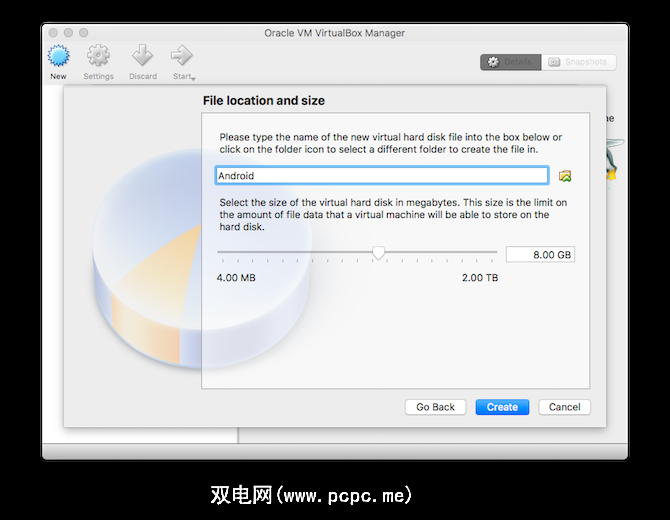Click the folder icon to choose location
Image resolution: width=670 pixels, height=520 pixels.
click(565, 176)
